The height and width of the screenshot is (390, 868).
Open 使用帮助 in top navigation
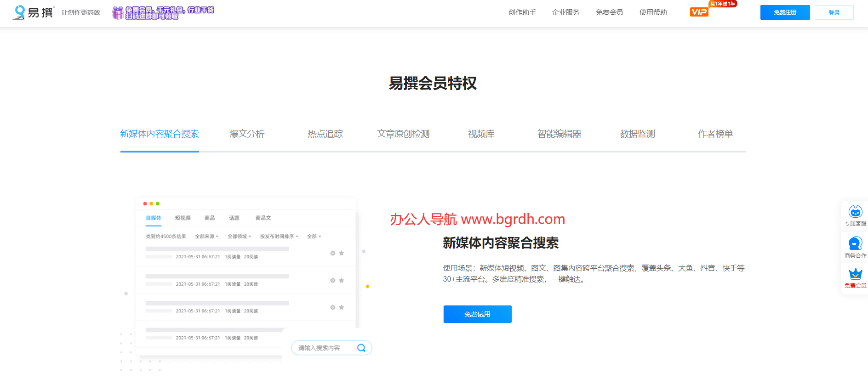click(653, 12)
